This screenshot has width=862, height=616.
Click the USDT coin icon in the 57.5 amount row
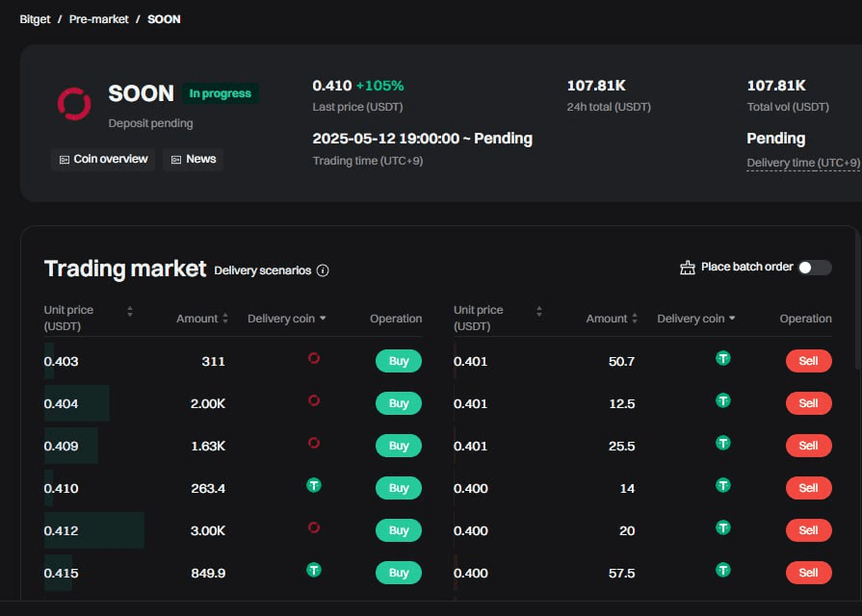click(x=723, y=570)
